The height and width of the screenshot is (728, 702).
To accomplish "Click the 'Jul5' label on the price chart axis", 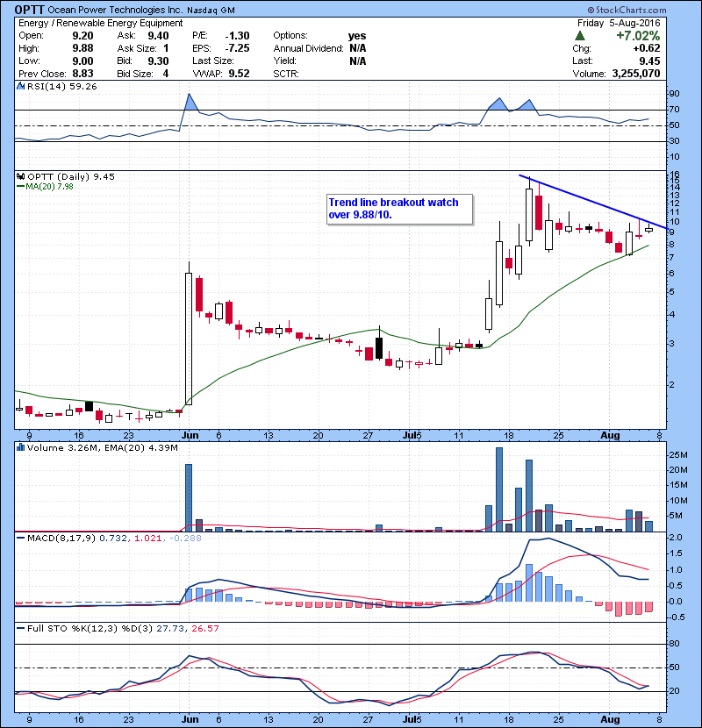I will click(412, 436).
